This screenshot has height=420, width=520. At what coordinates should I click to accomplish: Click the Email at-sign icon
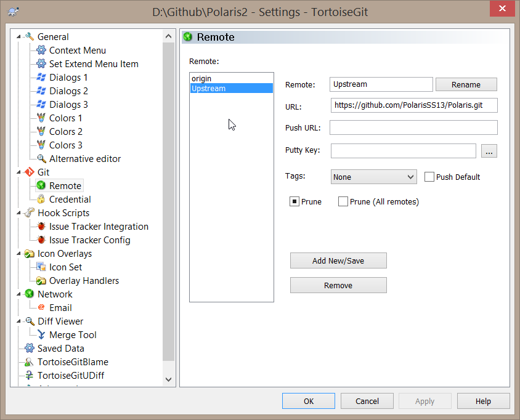(41, 308)
